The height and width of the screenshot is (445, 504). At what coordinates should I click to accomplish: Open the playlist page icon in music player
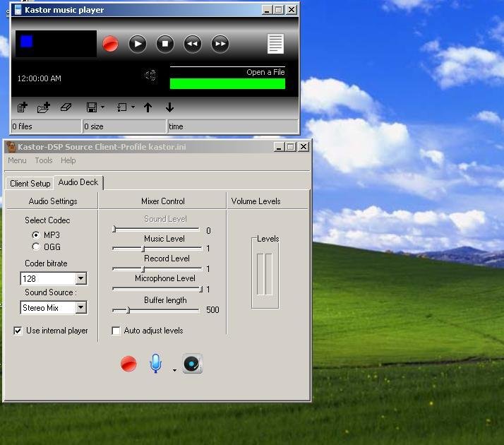coord(275,44)
